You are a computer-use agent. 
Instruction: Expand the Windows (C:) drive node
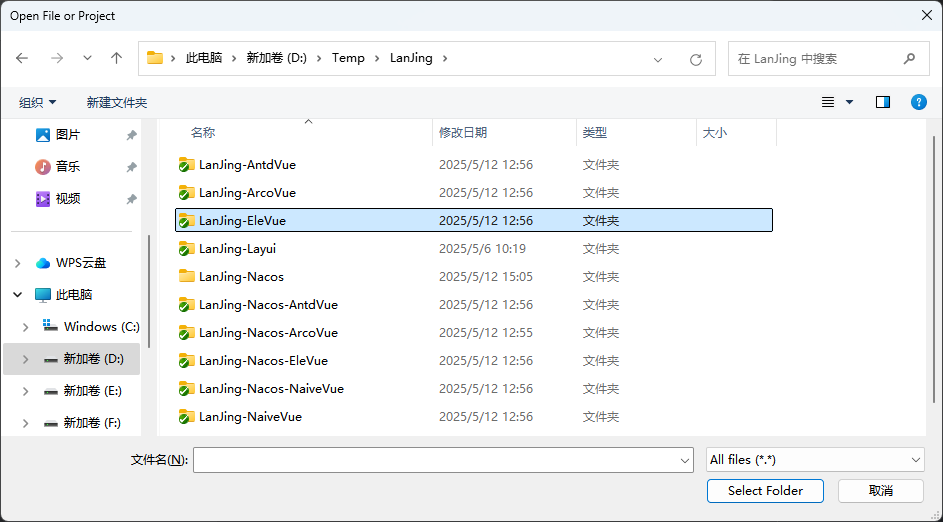(27, 327)
